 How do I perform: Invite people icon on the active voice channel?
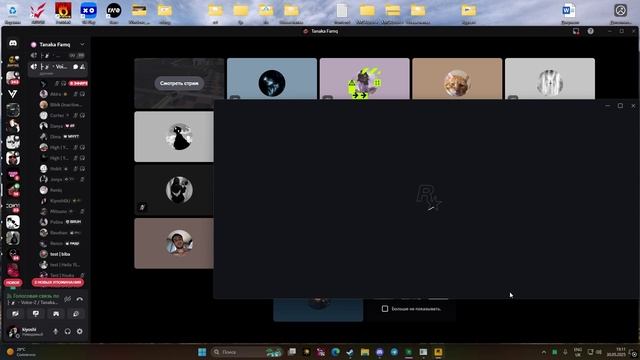click(x=82, y=67)
